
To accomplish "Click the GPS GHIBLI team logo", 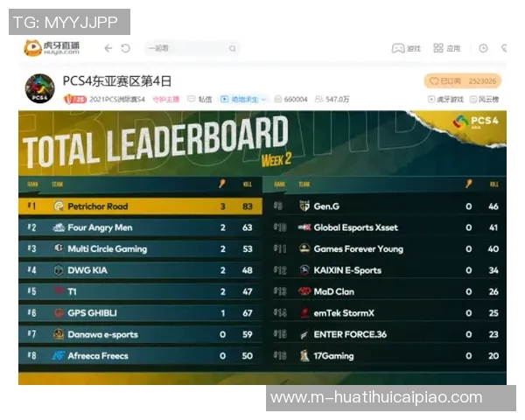I will click(59, 313).
